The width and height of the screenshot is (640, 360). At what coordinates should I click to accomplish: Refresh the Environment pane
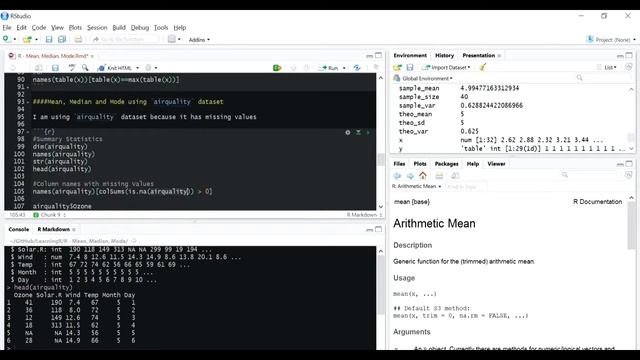coord(629,67)
